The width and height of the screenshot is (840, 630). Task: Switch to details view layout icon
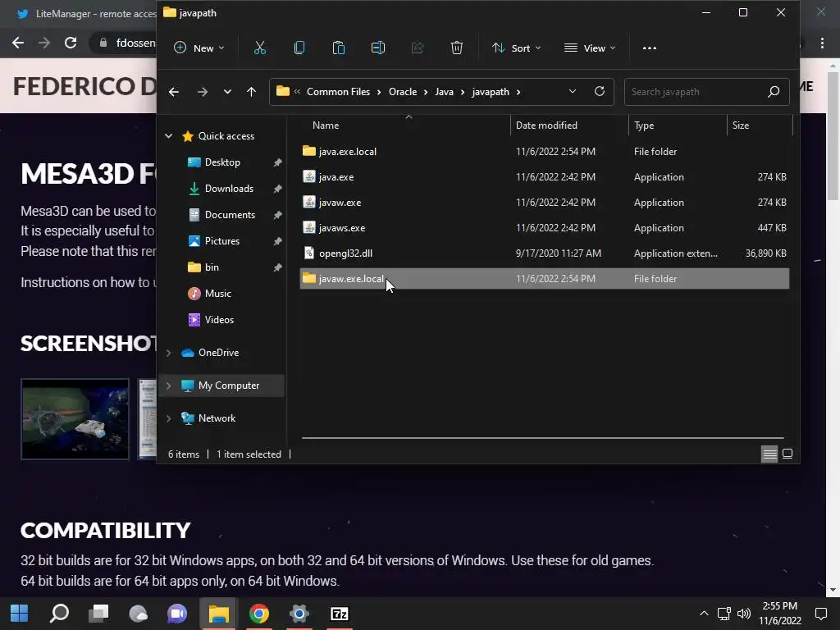pos(769,454)
